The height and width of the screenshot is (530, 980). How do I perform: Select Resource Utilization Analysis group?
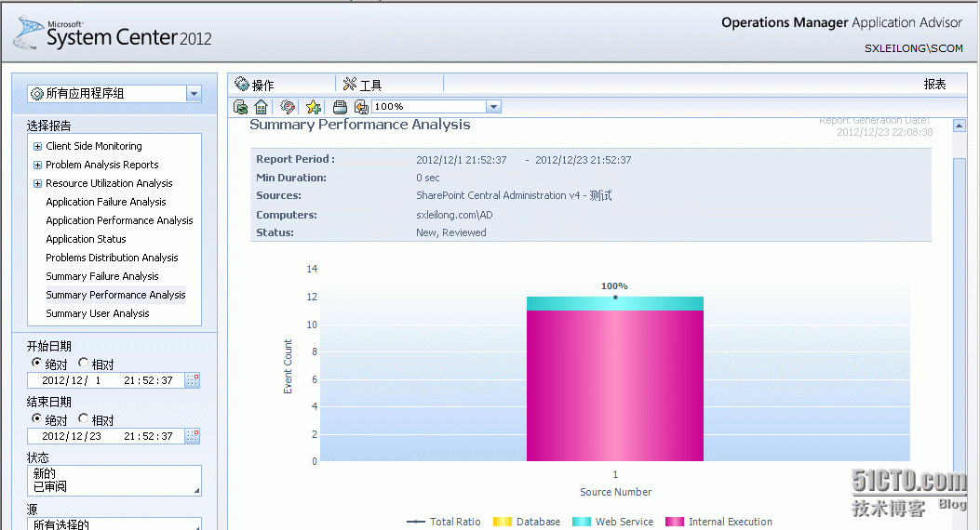tap(109, 183)
